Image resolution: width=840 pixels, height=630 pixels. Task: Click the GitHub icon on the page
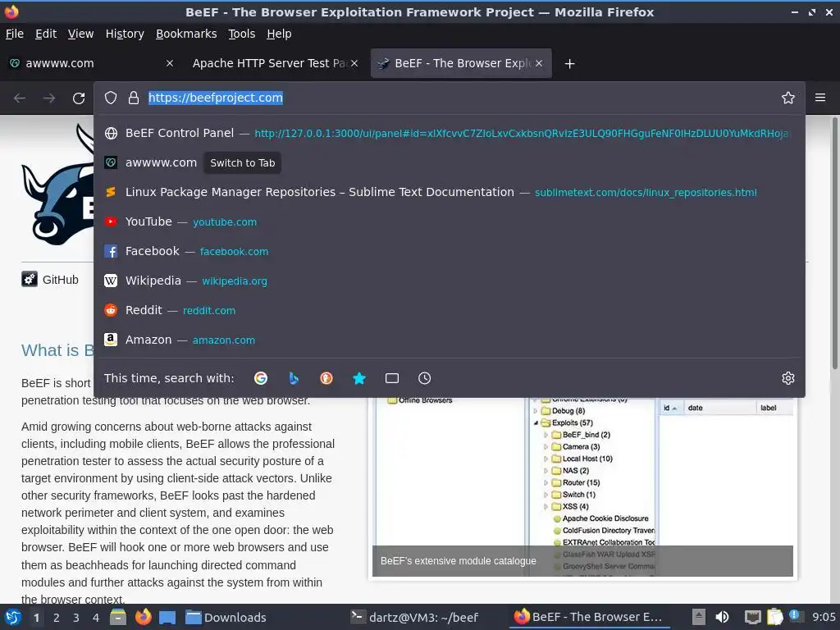(30, 279)
